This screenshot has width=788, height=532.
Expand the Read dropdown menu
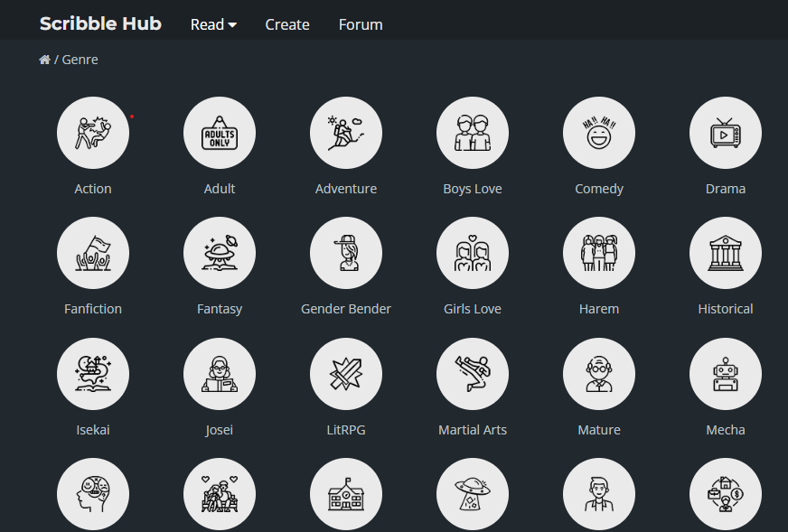pos(213,24)
